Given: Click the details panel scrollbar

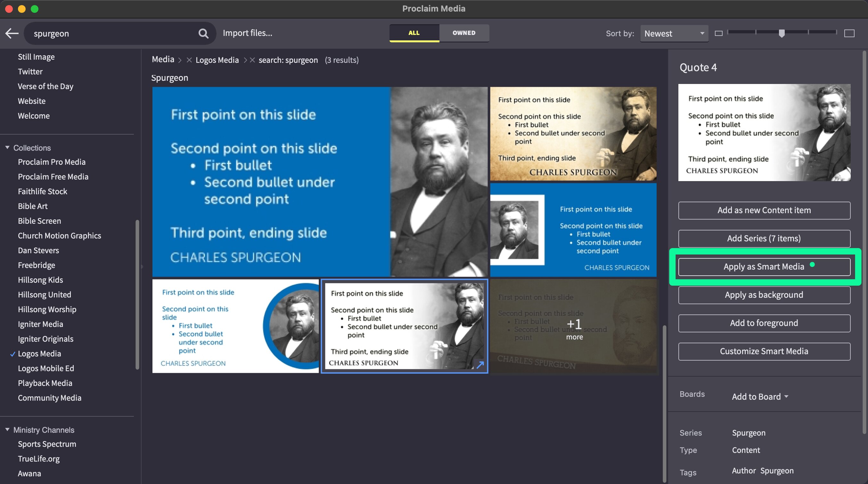Looking at the screenshot, I should (864, 242).
